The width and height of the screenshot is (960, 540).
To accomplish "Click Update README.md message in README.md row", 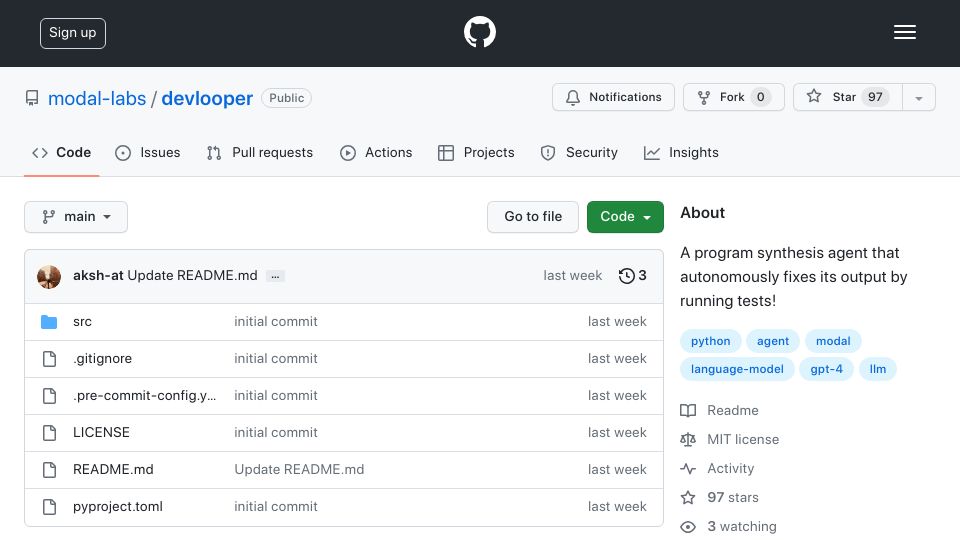I will (299, 470).
